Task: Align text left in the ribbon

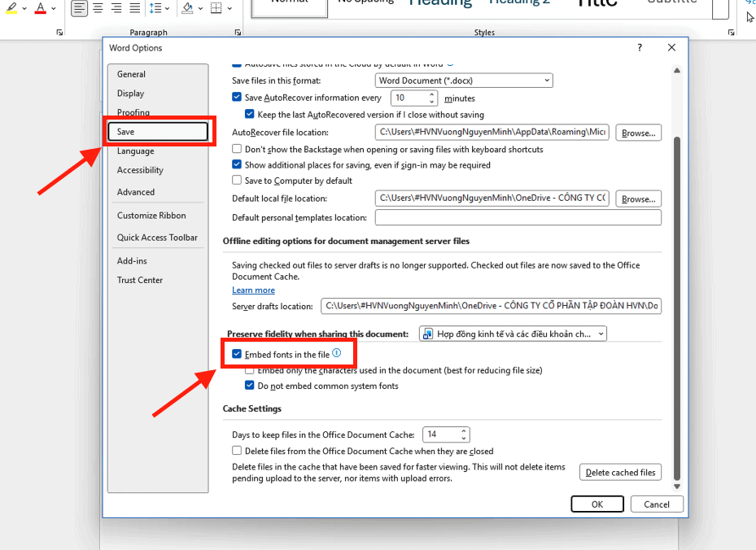Action: [79, 9]
